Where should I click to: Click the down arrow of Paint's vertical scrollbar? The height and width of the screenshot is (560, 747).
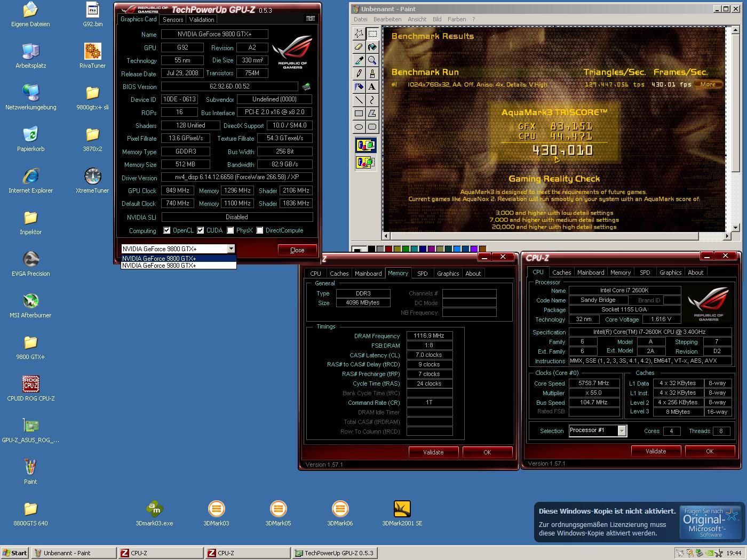click(736, 228)
